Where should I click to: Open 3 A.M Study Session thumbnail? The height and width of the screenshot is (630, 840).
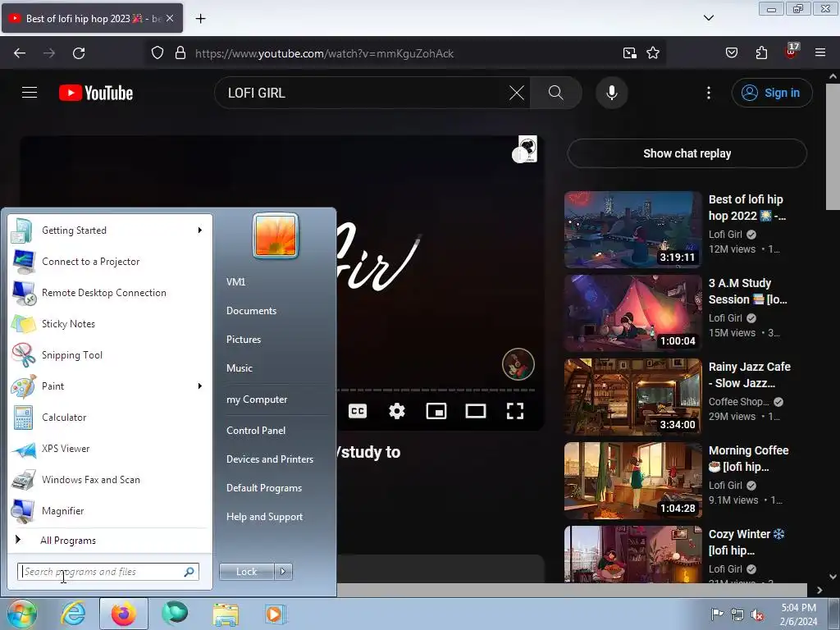click(x=632, y=313)
